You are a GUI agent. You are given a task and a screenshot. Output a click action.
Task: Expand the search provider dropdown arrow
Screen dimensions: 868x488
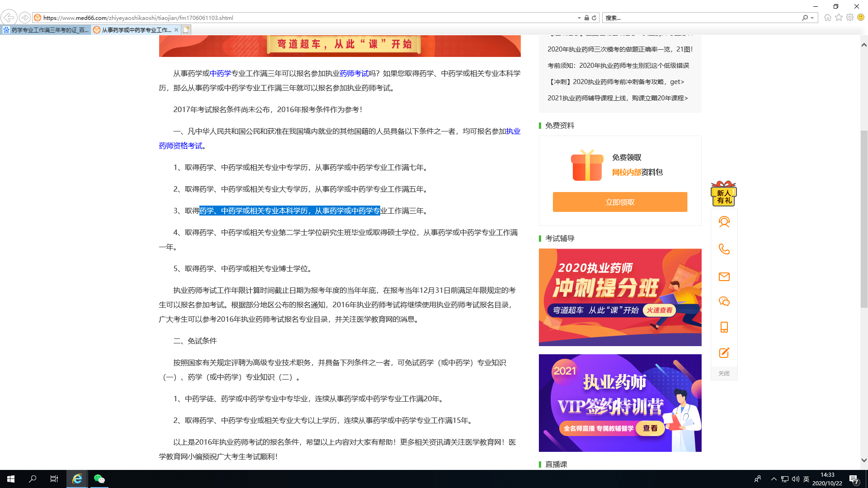point(812,18)
